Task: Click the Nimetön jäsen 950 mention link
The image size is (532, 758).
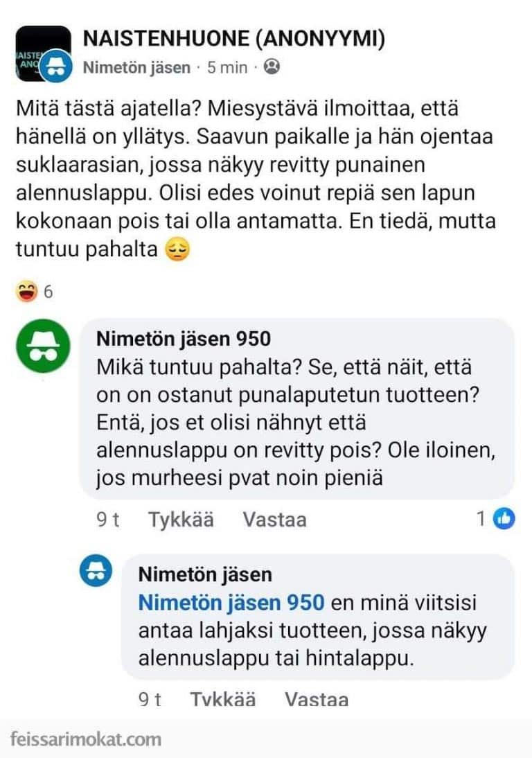Action: click(231, 602)
